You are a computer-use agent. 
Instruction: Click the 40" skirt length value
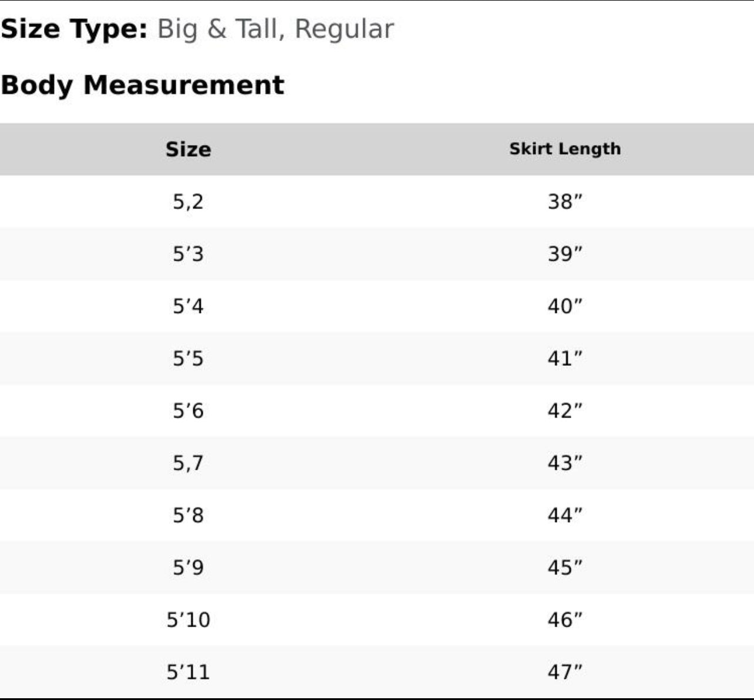coord(564,306)
